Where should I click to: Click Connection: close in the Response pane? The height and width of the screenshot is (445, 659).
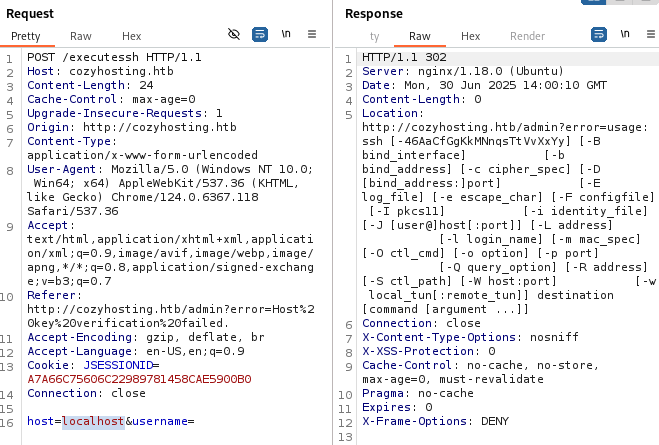tap(422, 323)
